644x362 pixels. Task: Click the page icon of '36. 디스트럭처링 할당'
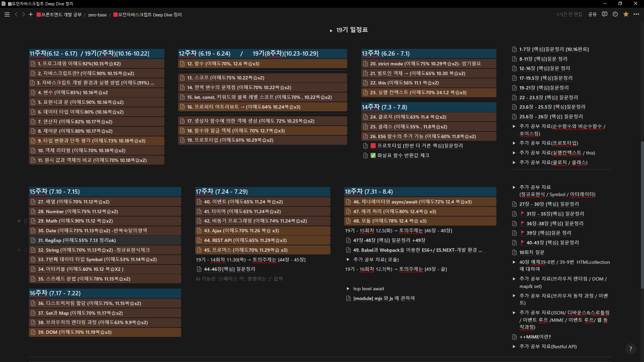[x=33, y=303]
